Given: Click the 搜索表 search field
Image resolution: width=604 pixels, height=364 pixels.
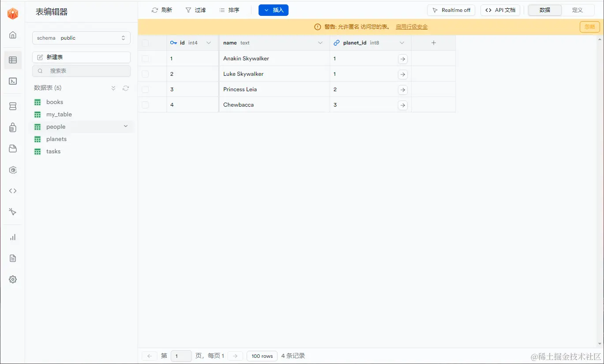Looking at the screenshot, I should [82, 71].
